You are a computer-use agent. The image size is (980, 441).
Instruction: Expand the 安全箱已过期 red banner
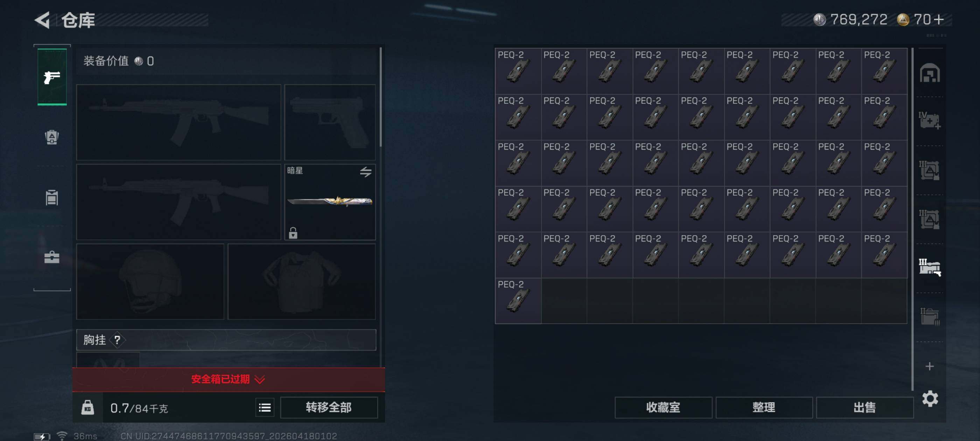(229, 379)
